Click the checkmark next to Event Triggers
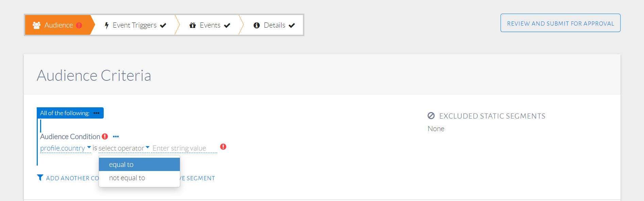The image size is (644, 201). [x=163, y=25]
